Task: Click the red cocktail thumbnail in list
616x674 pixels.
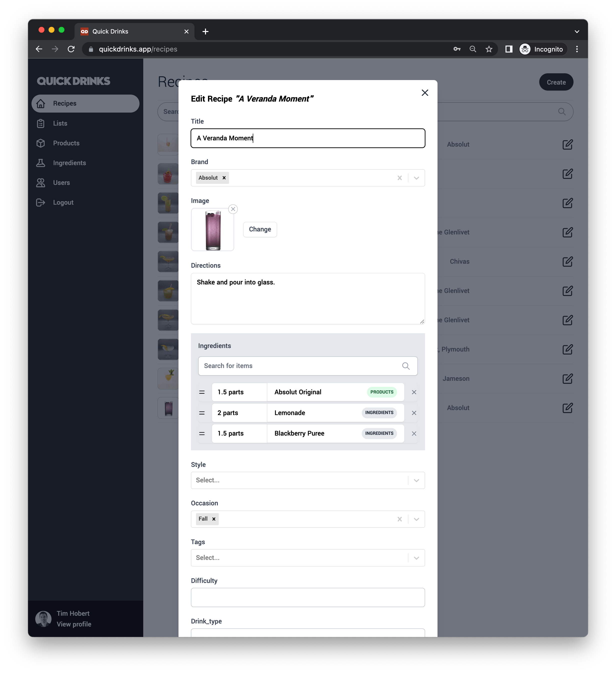Action: [x=168, y=174]
